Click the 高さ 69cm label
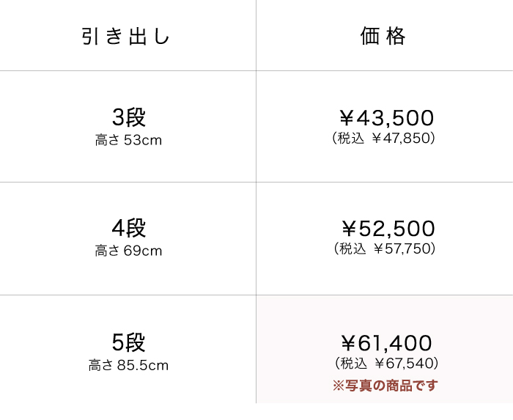513x420 pixels. coord(128,251)
